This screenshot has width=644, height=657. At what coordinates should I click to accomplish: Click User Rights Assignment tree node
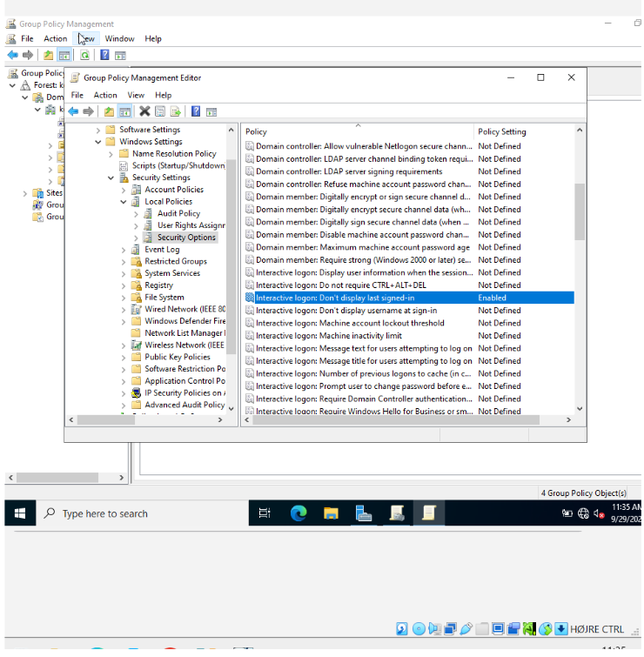click(191, 225)
